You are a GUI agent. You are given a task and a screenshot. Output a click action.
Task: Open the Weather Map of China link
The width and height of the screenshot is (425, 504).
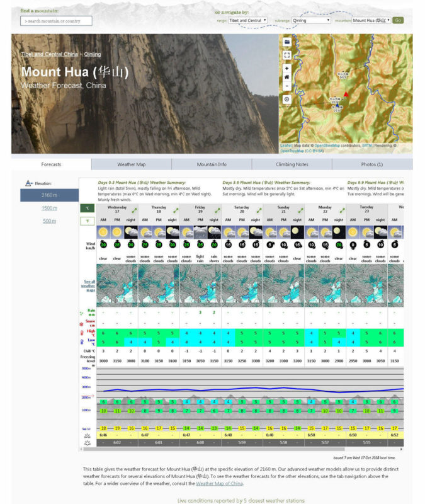[219, 483]
